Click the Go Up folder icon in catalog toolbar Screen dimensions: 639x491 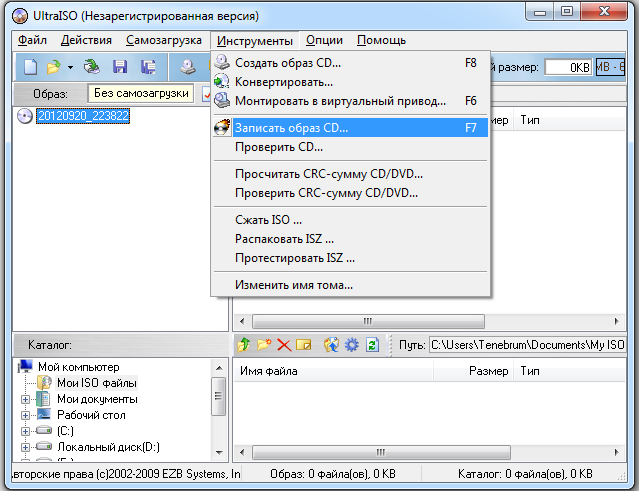244,345
